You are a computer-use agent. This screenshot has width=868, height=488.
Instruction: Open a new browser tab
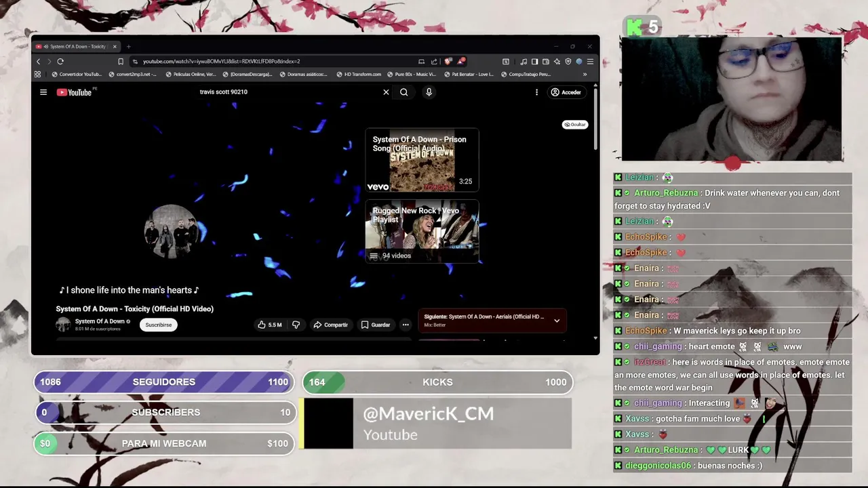click(x=128, y=47)
